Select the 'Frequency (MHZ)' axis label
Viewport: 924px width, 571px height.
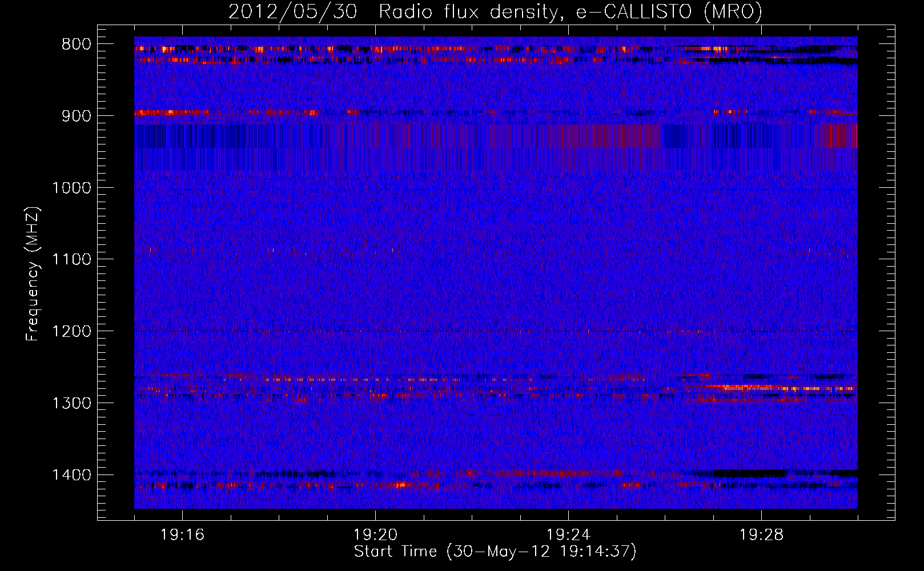pyautogui.click(x=33, y=275)
